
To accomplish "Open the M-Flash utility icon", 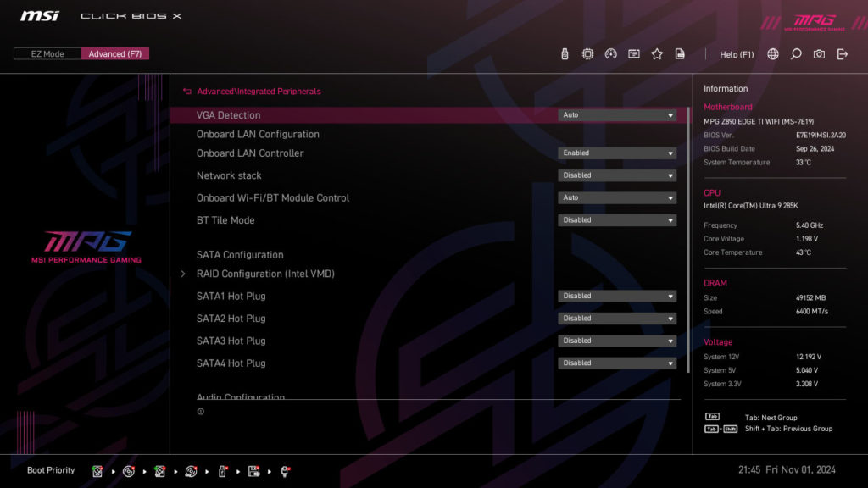I will (x=564, y=53).
